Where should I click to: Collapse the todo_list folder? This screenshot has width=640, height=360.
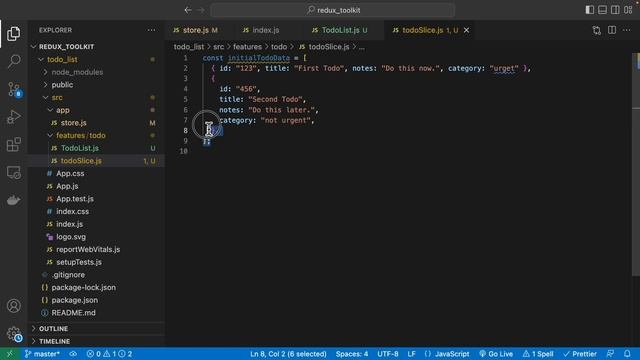tap(62, 60)
